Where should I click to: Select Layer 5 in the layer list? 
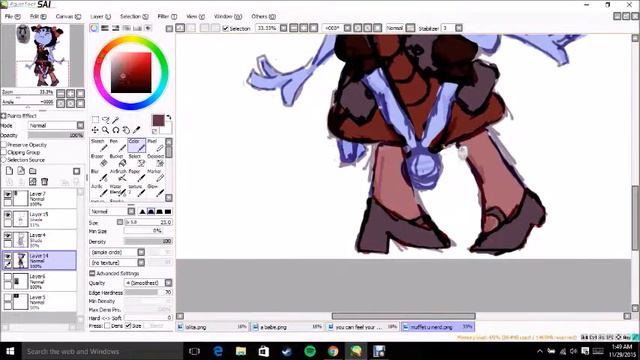click(39, 302)
